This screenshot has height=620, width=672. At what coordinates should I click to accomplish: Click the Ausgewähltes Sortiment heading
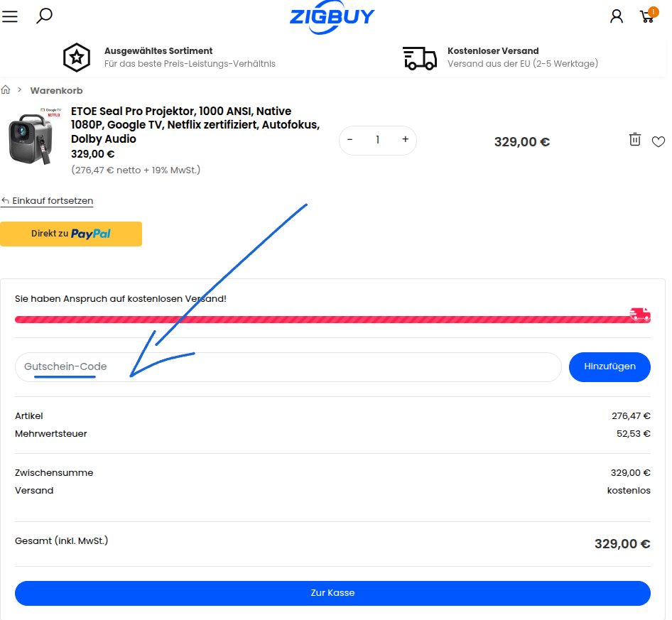(x=158, y=50)
